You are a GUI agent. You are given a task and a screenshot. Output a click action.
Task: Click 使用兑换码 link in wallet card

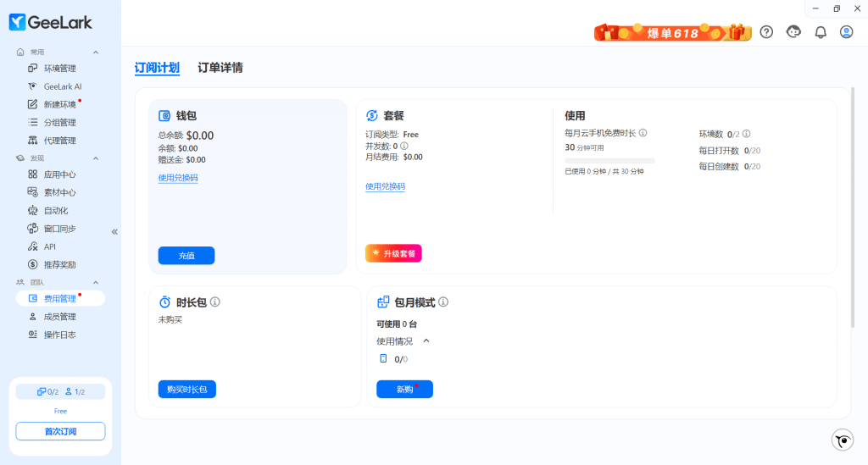pyautogui.click(x=178, y=178)
